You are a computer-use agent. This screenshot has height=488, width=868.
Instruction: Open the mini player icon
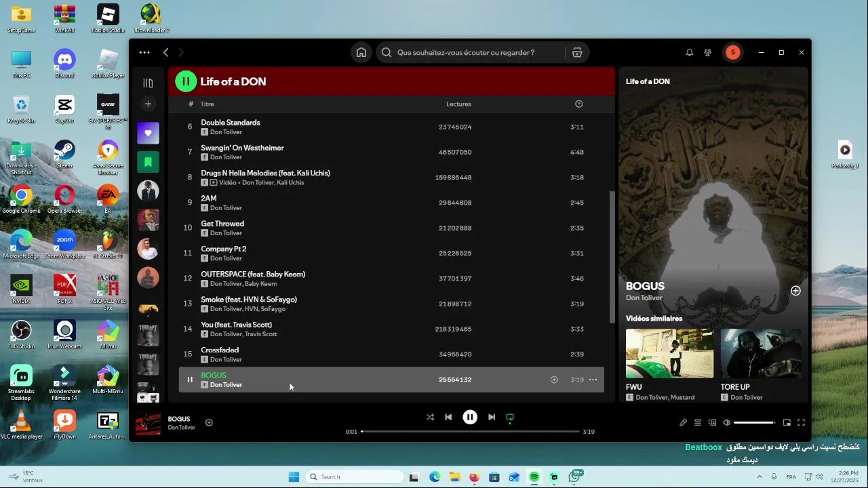pyautogui.click(x=787, y=423)
